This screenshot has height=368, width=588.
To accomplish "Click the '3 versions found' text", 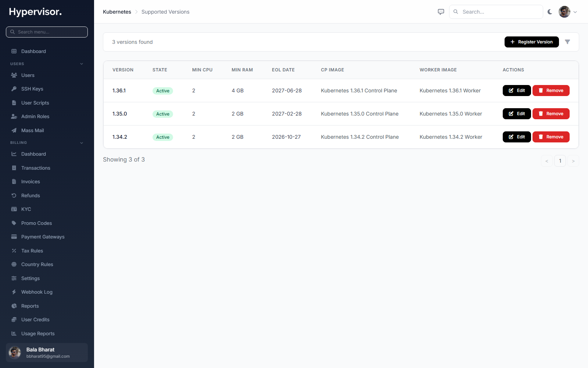I will click(132, 42).
